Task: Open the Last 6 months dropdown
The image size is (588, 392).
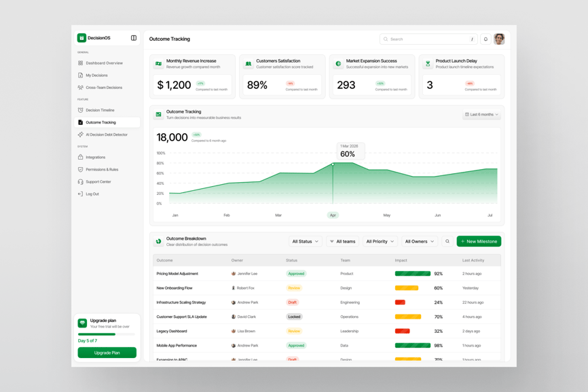Action: pos(481,115)
